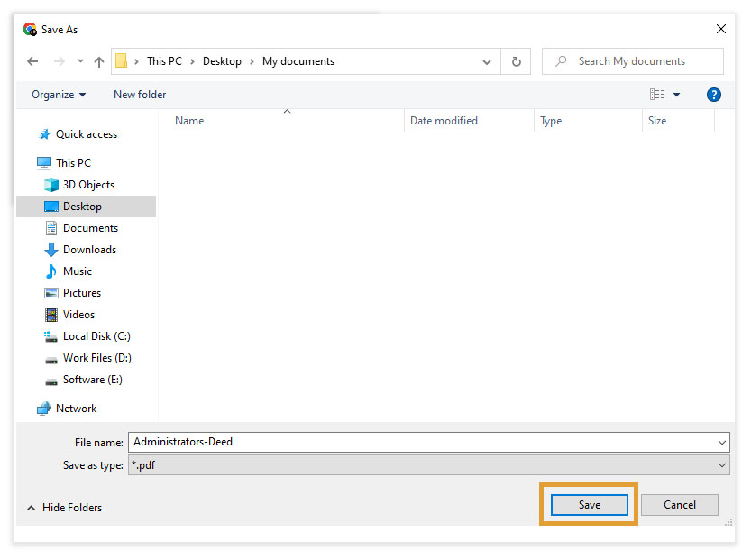751x560 pixels.
Task: Open the Help question mark icon
Action: (714, 95)
